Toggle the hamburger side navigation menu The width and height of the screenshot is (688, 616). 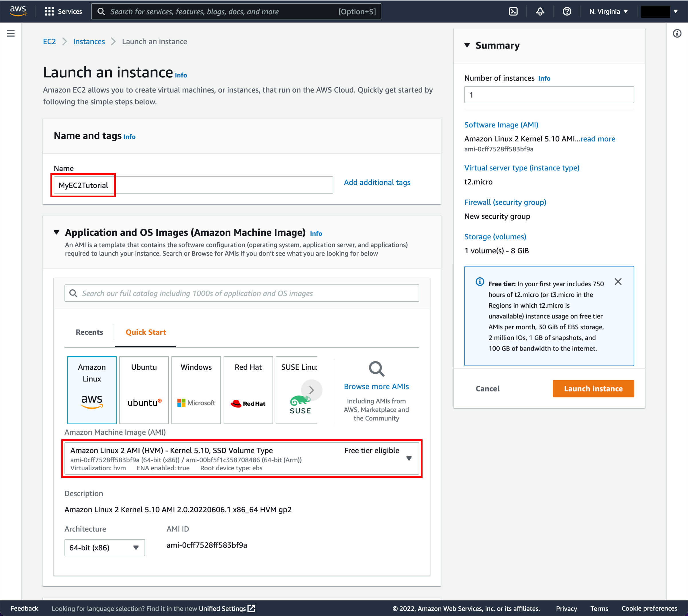pos(11,33)
